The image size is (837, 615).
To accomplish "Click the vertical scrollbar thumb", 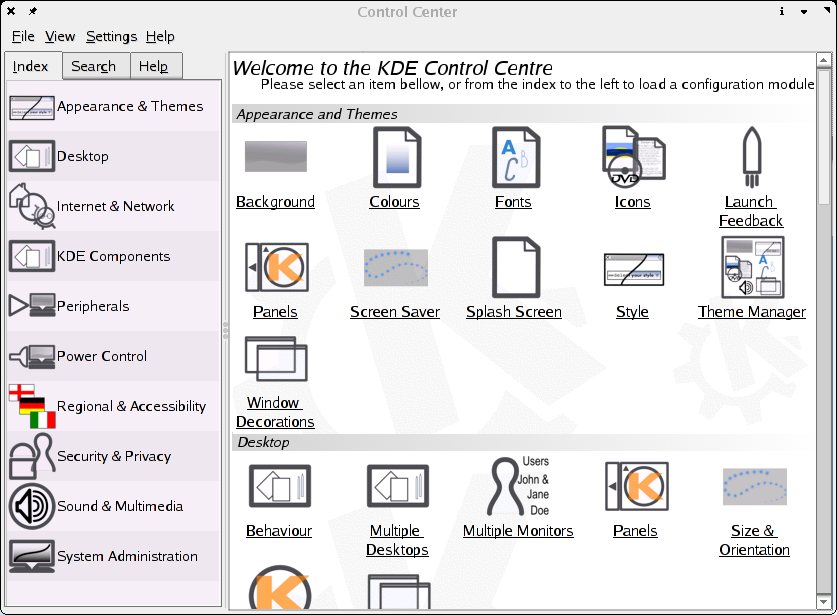I will click(824, 136).
